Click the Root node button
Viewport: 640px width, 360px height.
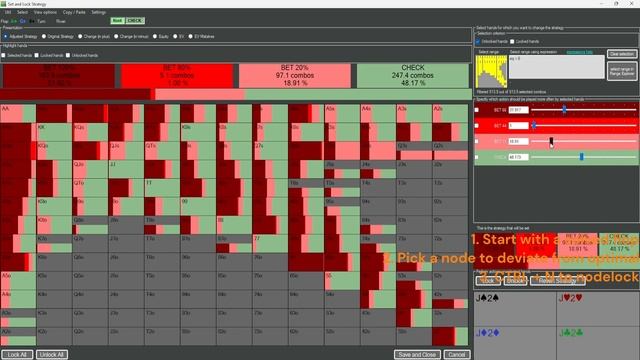[117, 21]
